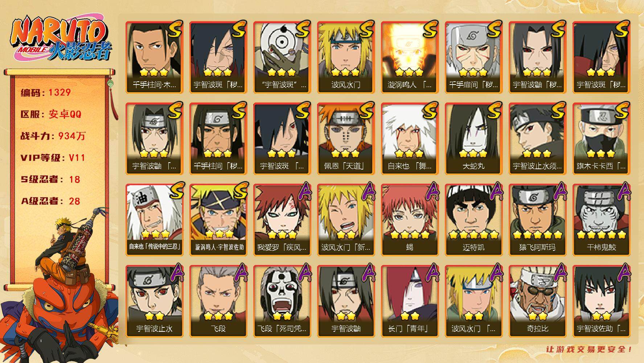
Task: Click the 编码 1329 account code text
Action: pyautogui.click(x=46, y=92)
